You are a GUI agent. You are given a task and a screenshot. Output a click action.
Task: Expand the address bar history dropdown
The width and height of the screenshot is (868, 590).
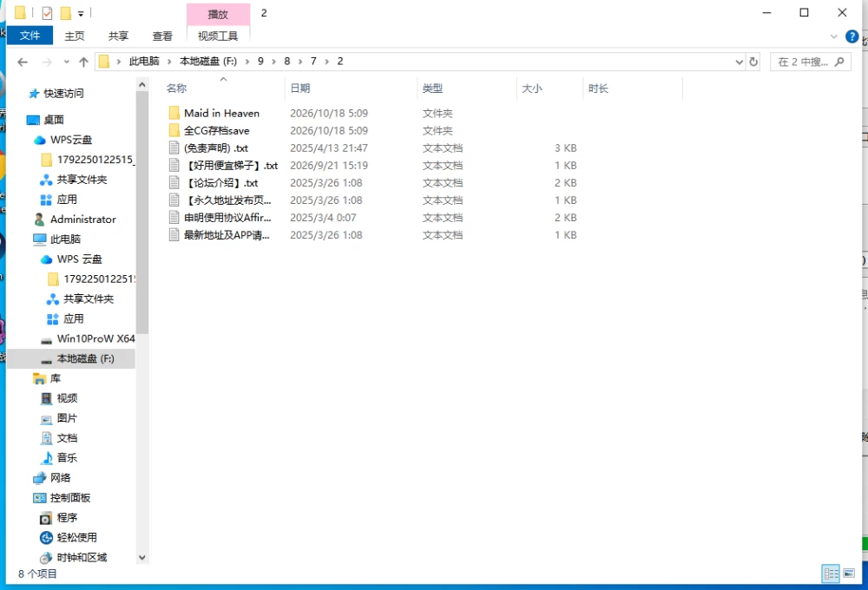pos(739,62)
